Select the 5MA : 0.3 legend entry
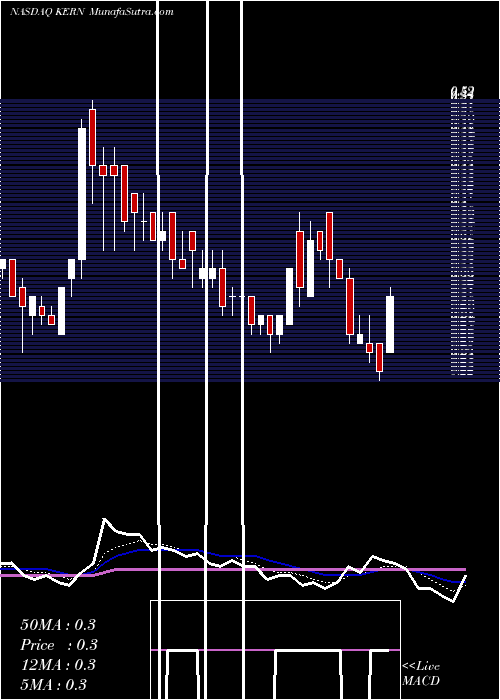The height and width of the screenshot is (700, 500). pyautogui.click(x=54, y=685)
